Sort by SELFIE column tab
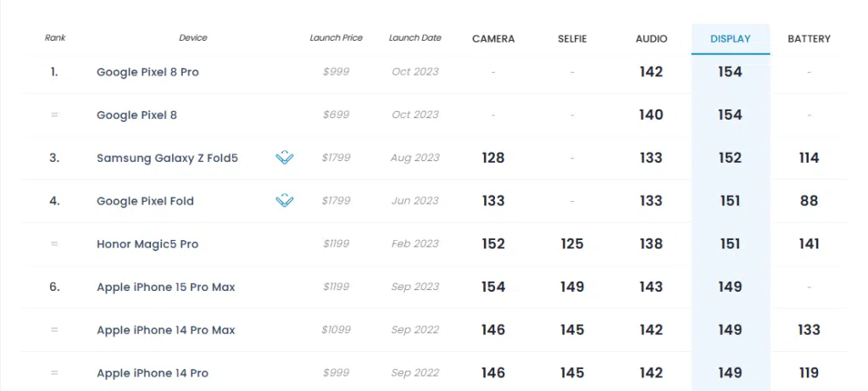The image size is (868, 391). point(572,39)
